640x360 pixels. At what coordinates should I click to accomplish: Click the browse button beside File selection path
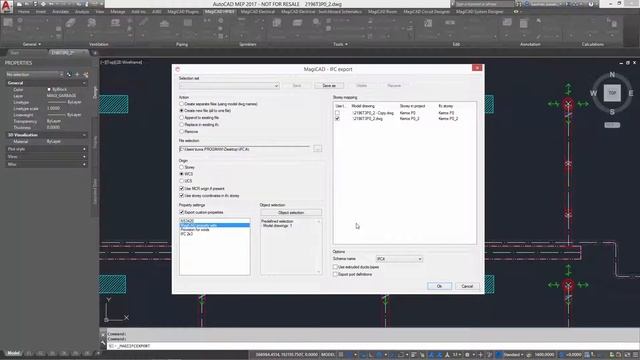click(317, 149)
